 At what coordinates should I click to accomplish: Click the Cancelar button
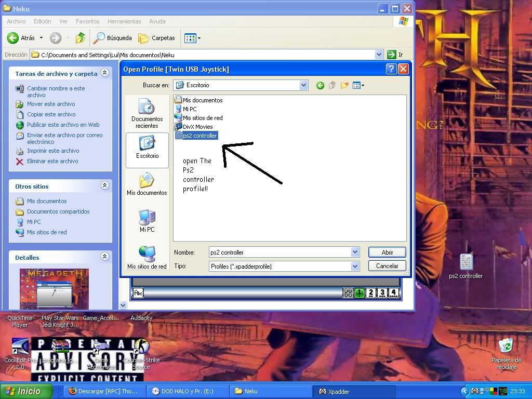coord(387,266)
